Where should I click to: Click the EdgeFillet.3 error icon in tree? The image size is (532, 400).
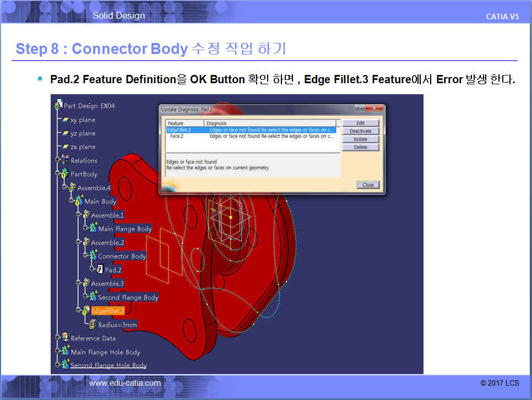coord(86,311)
